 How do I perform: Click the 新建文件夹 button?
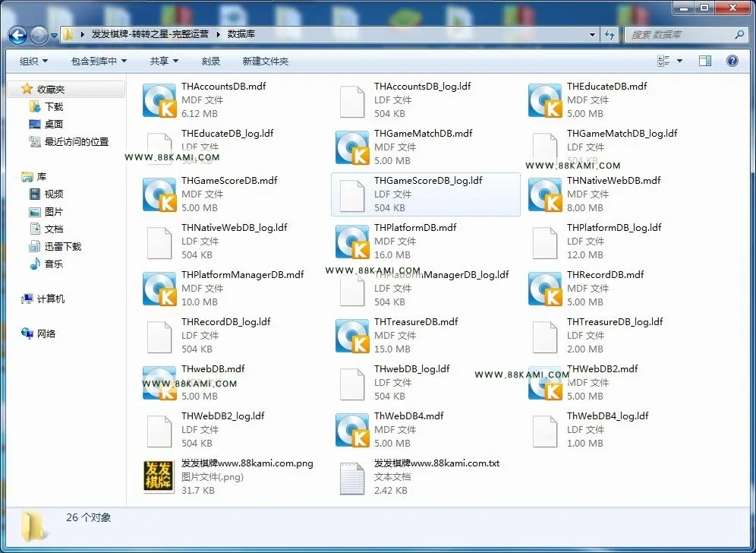pyautogui.click(x=266, y=62)
